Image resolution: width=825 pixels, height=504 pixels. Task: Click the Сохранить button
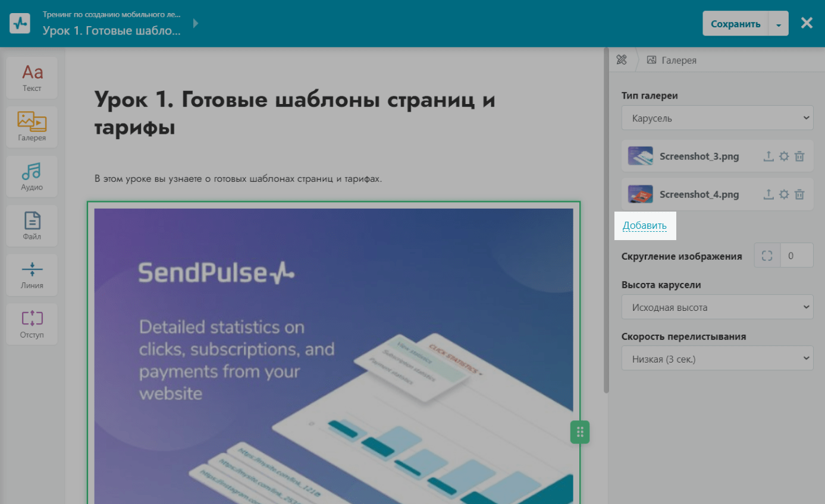(735, 24)
